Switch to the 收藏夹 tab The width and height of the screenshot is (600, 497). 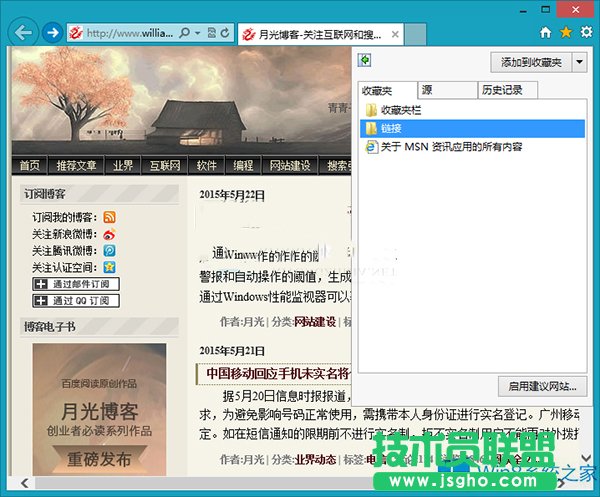pyautogui.click(x=387, y=91)
